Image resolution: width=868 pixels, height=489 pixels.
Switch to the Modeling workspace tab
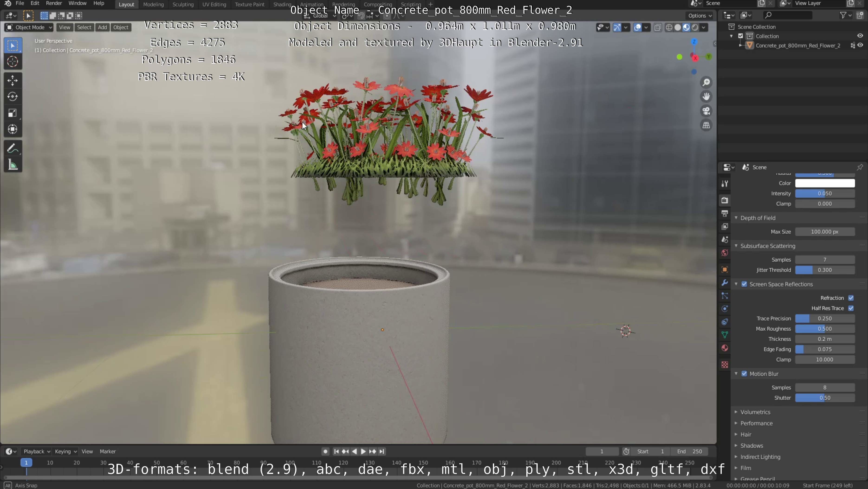tap(153, 4)
